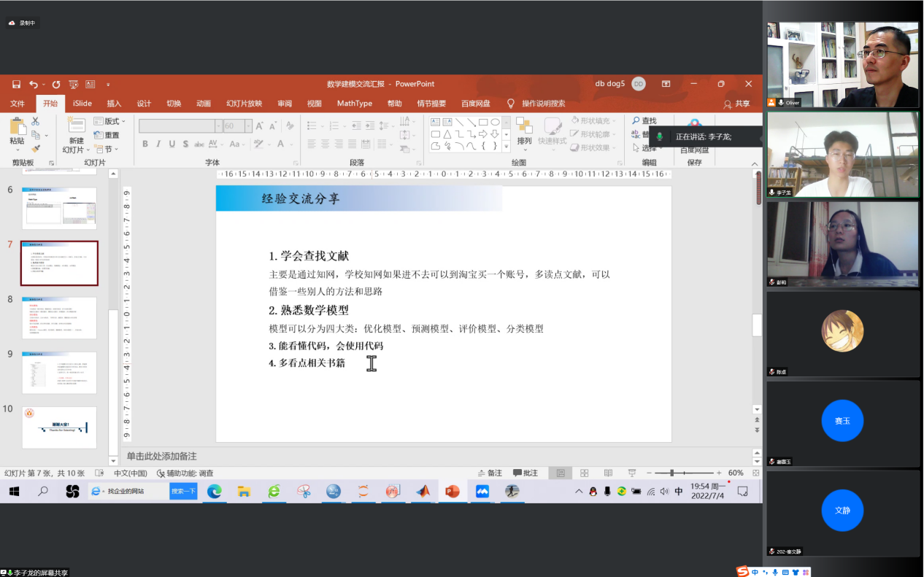
Task: Click the PowerPoint icon in the taskbar
Action: (453, 492)
